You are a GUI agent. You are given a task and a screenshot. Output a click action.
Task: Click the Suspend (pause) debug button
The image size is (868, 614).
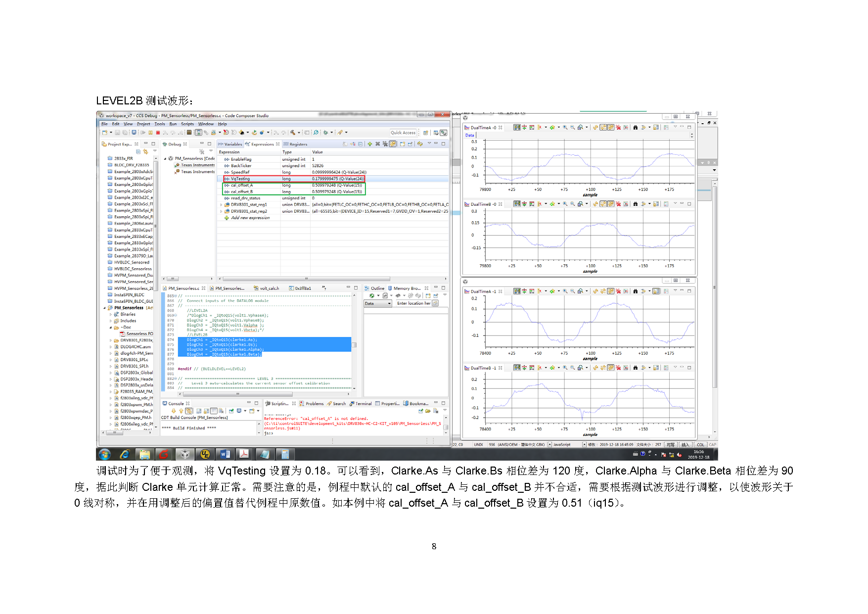(x=150, y=133)
